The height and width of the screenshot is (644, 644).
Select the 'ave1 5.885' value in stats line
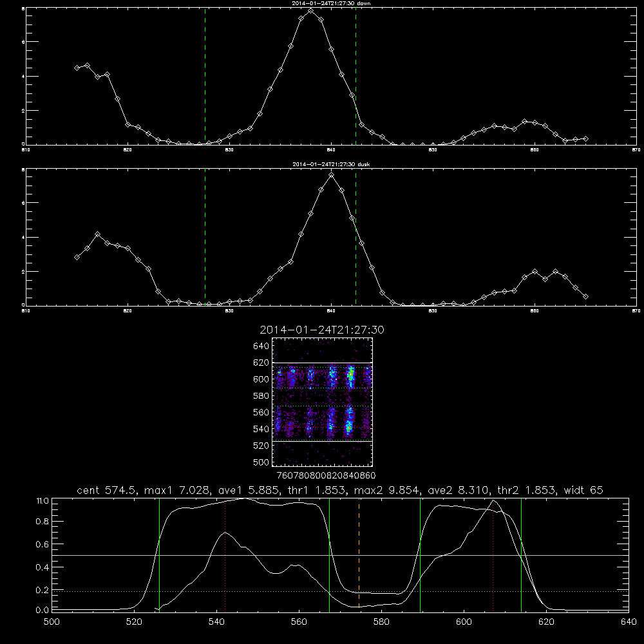[251, 490]
